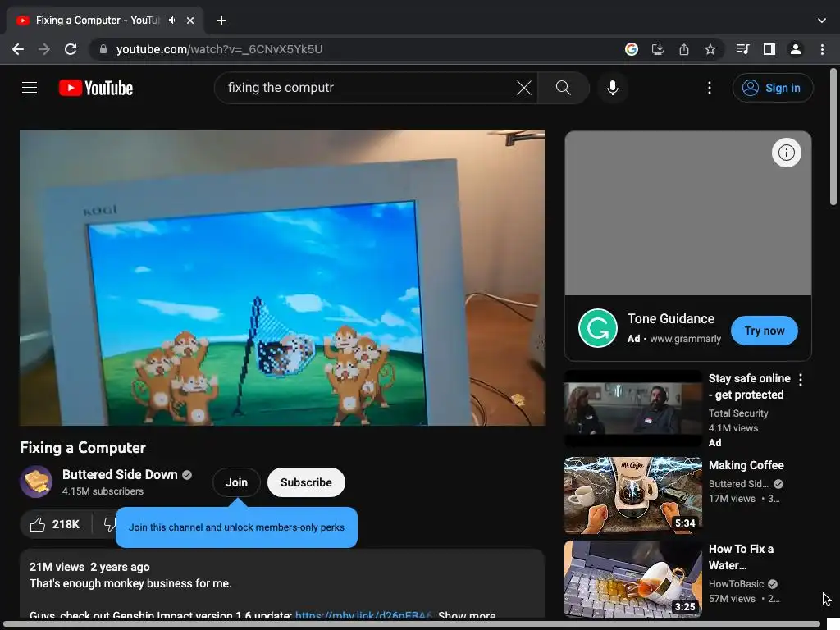Search with your voice microphone icon

coord(613,87)
